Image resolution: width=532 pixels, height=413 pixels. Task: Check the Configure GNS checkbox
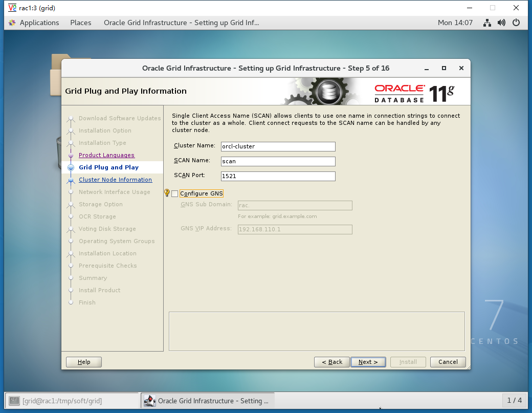[175, 194]
